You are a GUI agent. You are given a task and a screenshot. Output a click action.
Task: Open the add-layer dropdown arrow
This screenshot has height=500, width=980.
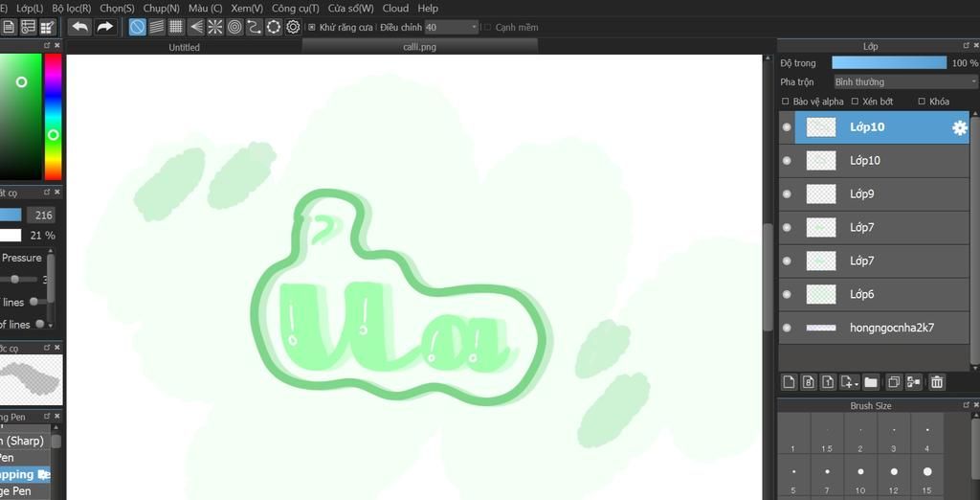(855, 383)
